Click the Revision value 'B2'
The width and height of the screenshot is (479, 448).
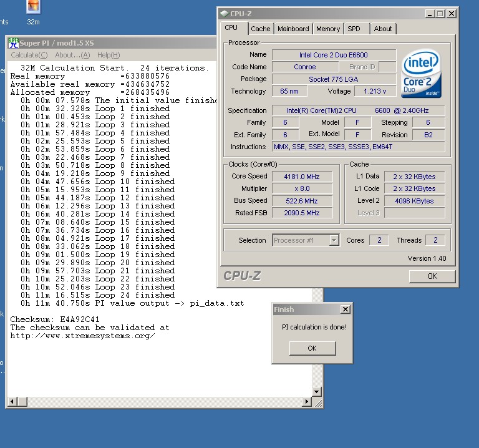point(428,135)
